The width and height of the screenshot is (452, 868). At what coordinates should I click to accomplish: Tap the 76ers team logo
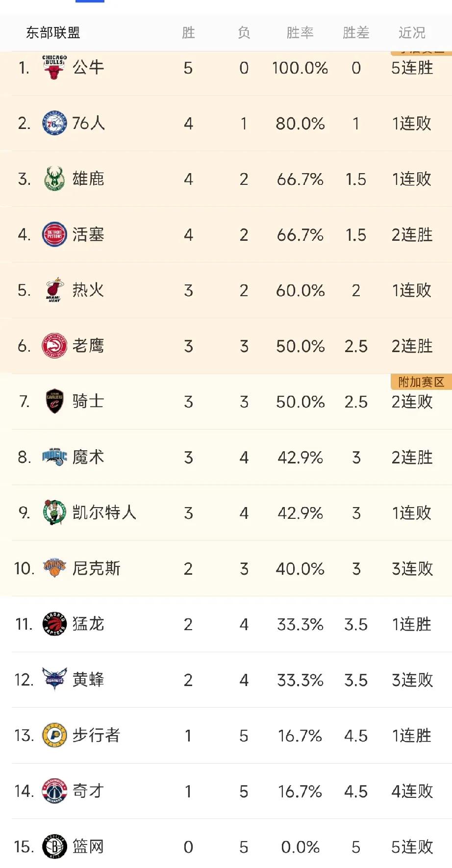54,123
